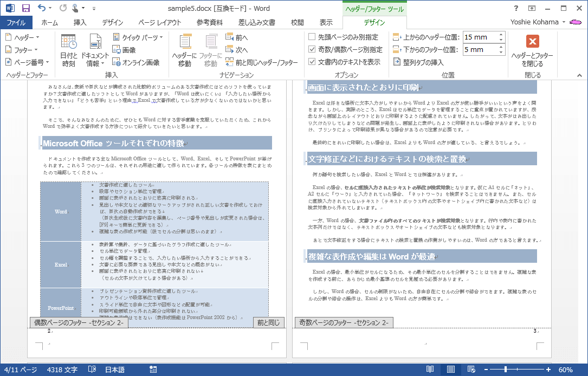Open Customize Quick Access Toolbar dropdown

point(94,8)
